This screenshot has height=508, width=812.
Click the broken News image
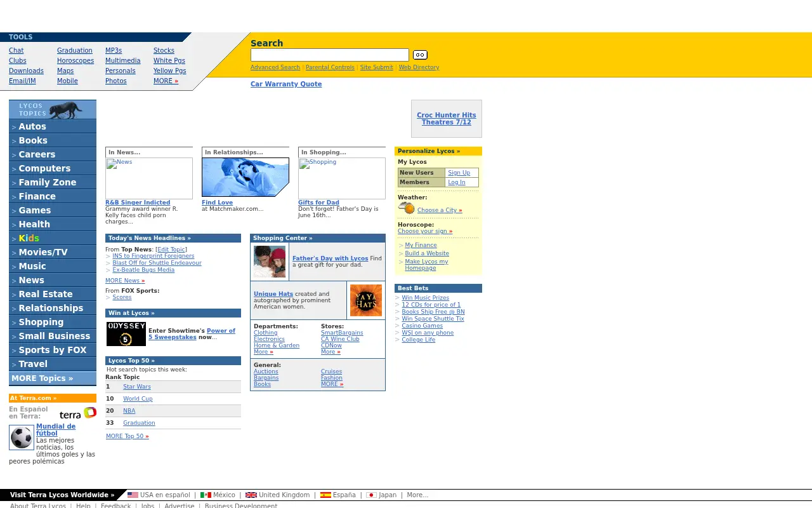click(x=149, y=178)
